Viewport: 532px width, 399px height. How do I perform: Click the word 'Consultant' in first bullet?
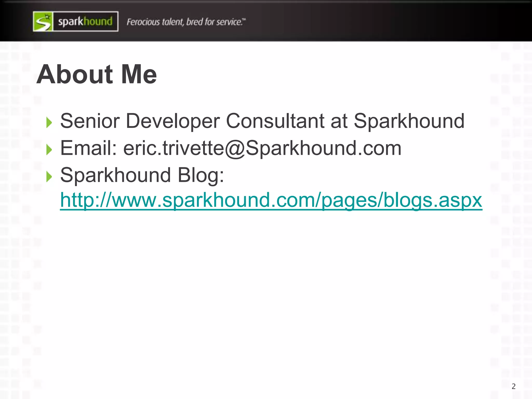click(275, 121)
